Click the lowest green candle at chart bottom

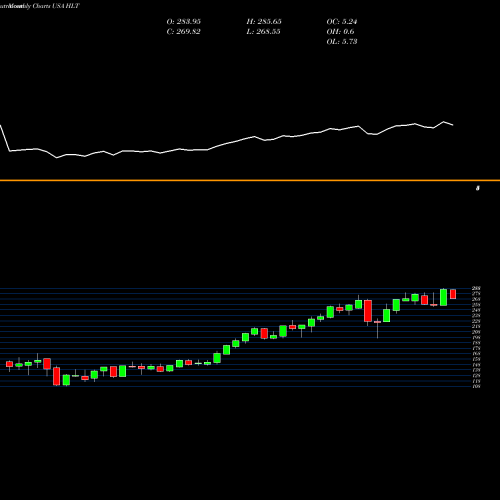66,380
